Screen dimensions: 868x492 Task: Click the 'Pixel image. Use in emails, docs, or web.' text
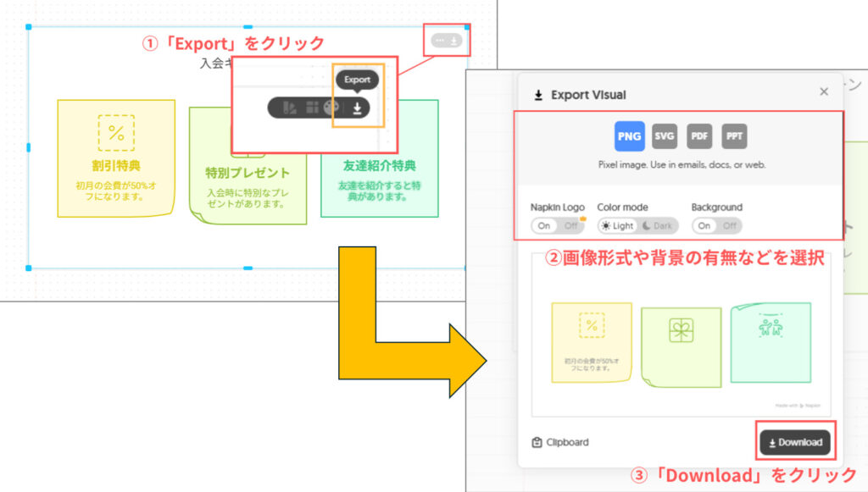click(x=682, y=165)
